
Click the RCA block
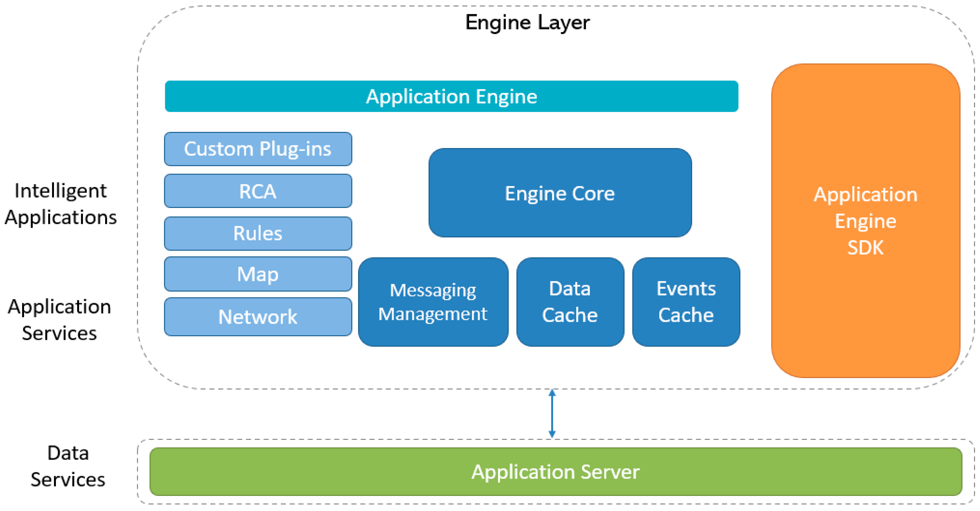pyautogui.click(x=258, y=191)
